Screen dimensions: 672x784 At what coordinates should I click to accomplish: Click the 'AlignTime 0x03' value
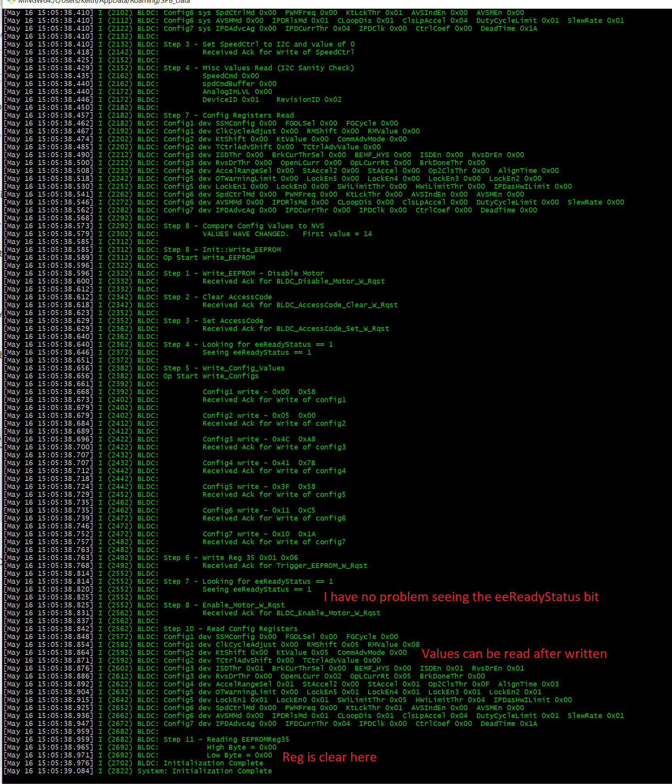(528, 684)
